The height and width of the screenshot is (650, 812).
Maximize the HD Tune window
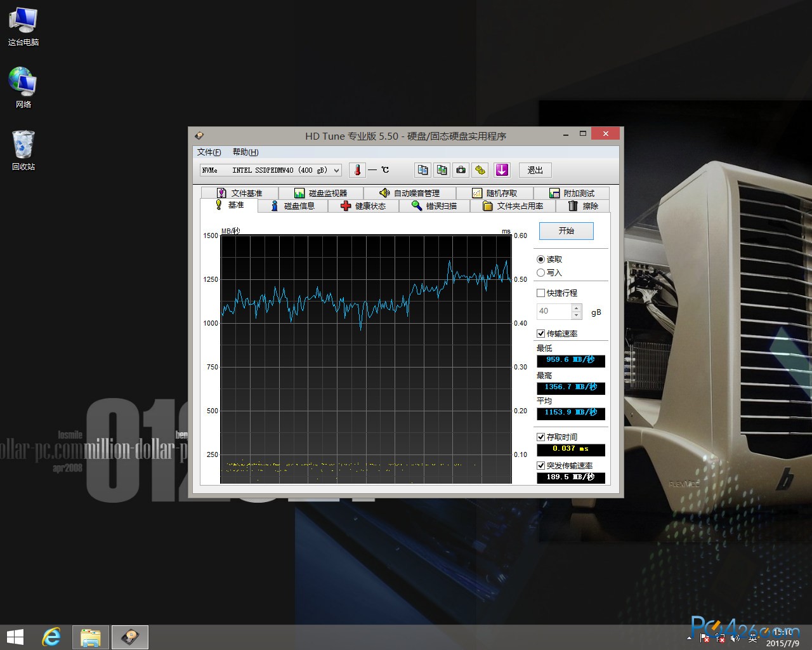click(x=582, y=134)
